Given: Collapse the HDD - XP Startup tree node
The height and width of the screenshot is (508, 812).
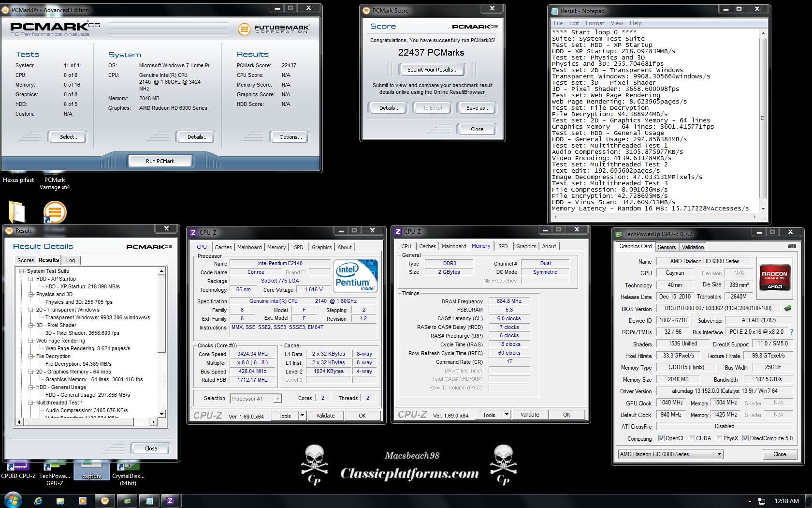Looking at the screenshot, I should tap(31, 279).
